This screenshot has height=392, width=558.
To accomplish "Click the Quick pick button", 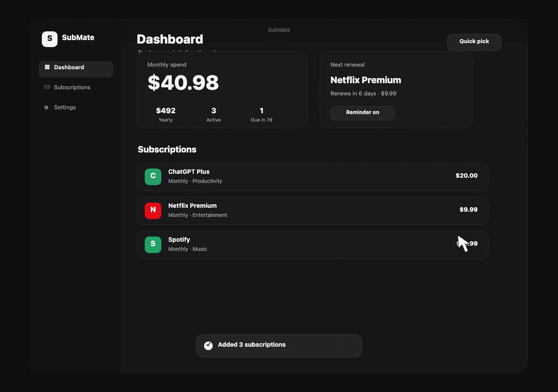I will click(474, 42).
